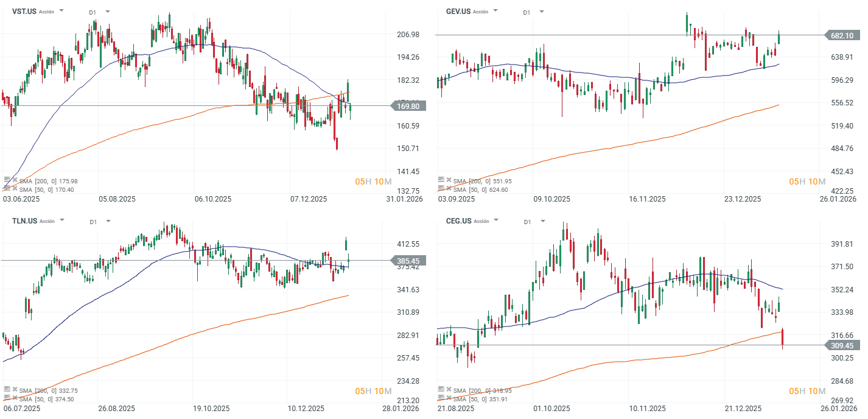Open SMA [50] indicator settings on TLN.US chart

tap(7, 399)
